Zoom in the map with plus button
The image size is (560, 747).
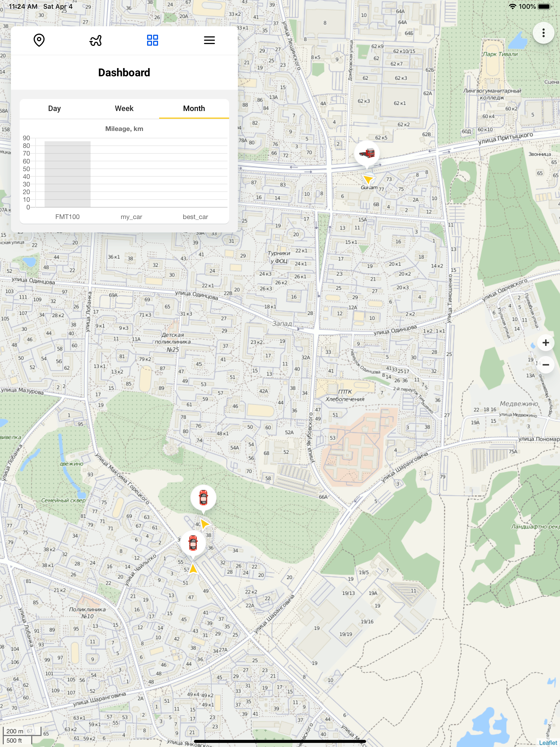546,343
